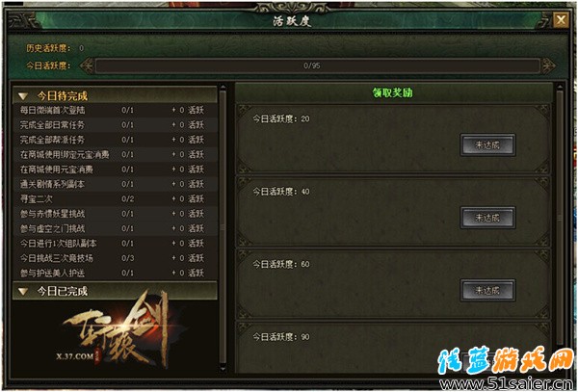Close the 活跃度 window with X
The height and width of the screenshot is (392, 578).
point(561,20)
